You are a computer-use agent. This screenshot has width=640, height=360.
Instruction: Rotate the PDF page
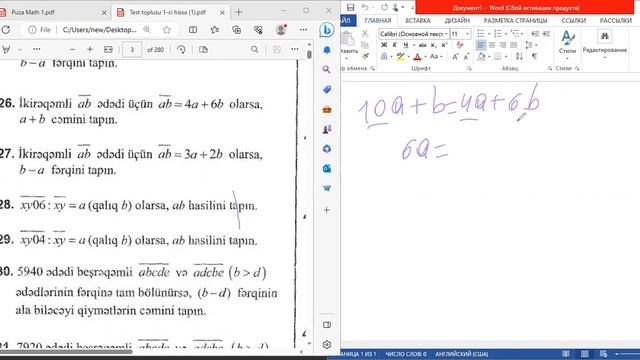[x=181, y=49]
